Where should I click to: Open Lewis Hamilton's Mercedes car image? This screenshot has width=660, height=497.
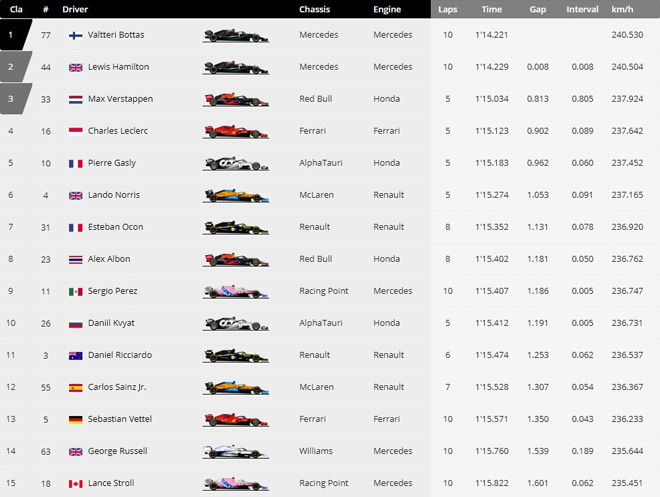[236, 67]
